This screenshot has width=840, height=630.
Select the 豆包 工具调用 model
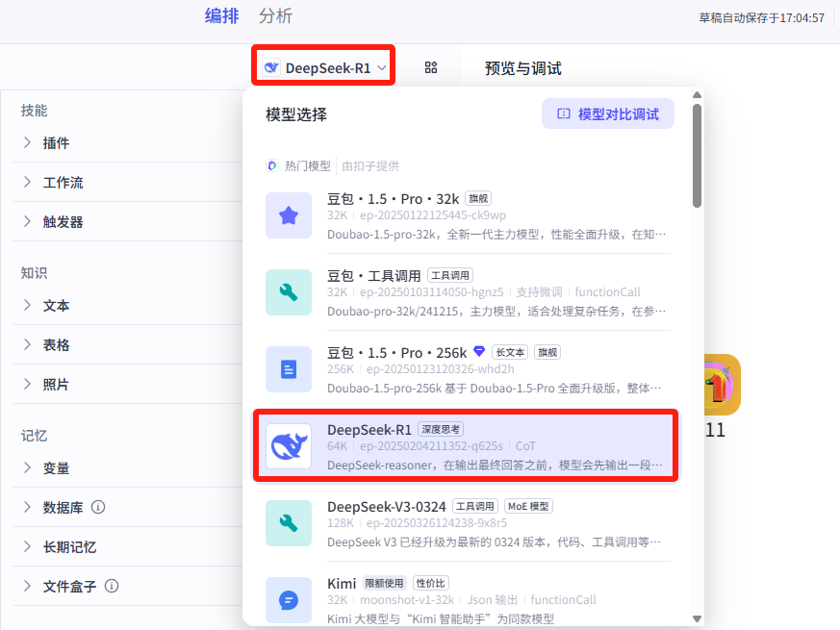(x=466, y=292)
